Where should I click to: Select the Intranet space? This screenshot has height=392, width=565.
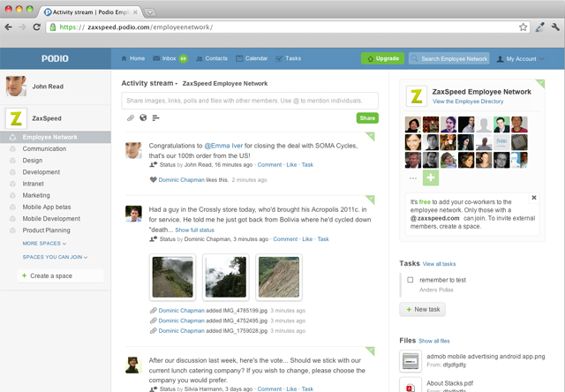[34, 184]
